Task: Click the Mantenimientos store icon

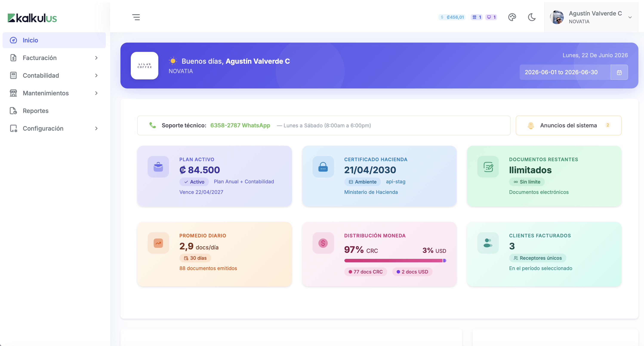Action: click(x=13, y=93)
